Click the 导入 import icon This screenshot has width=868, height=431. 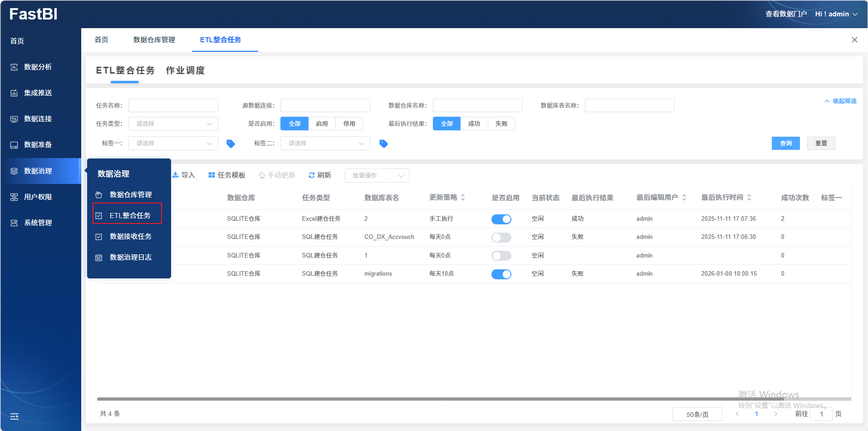tap(176, 175)
